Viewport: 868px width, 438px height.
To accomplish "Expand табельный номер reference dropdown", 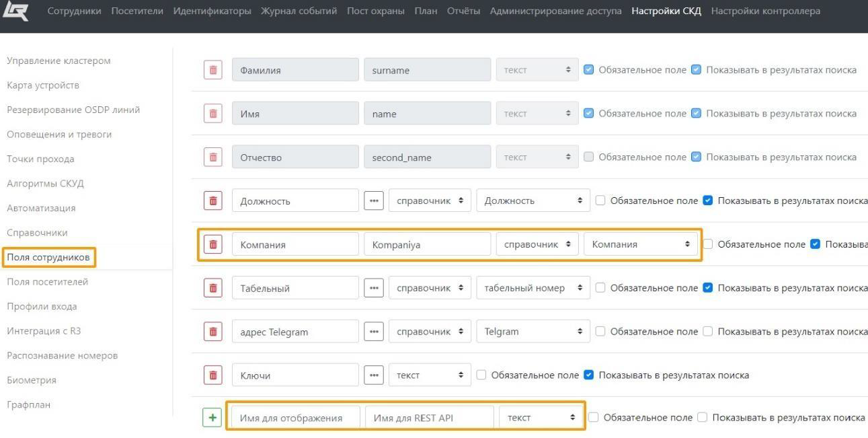I will (533, 288).
